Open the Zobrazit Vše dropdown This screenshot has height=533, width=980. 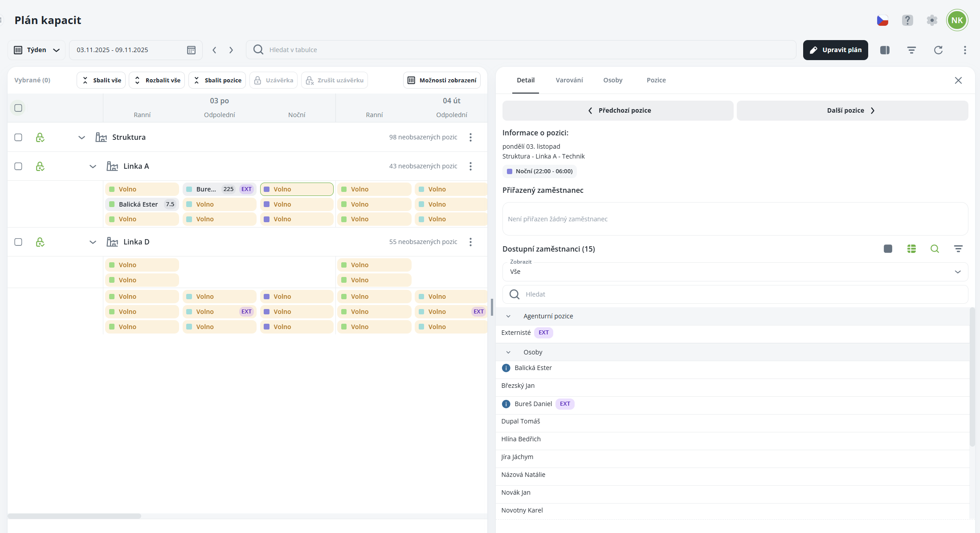(x=735, y=272)
